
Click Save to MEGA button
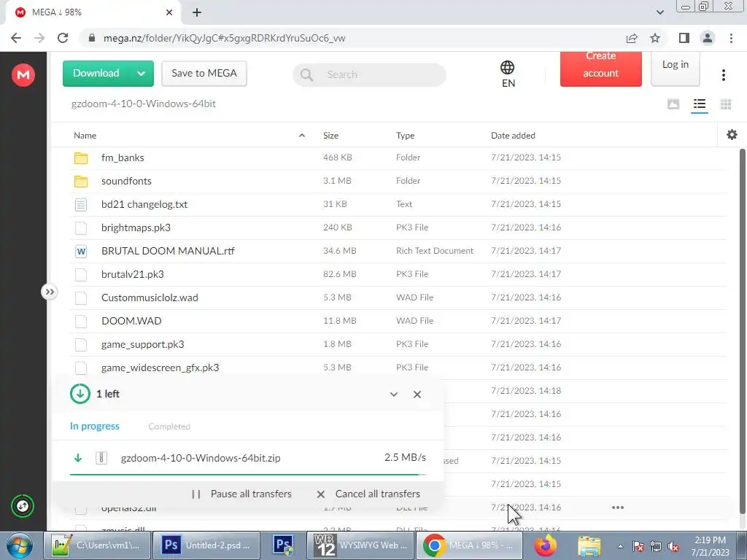pyautogui.click(x=204, y=74)
